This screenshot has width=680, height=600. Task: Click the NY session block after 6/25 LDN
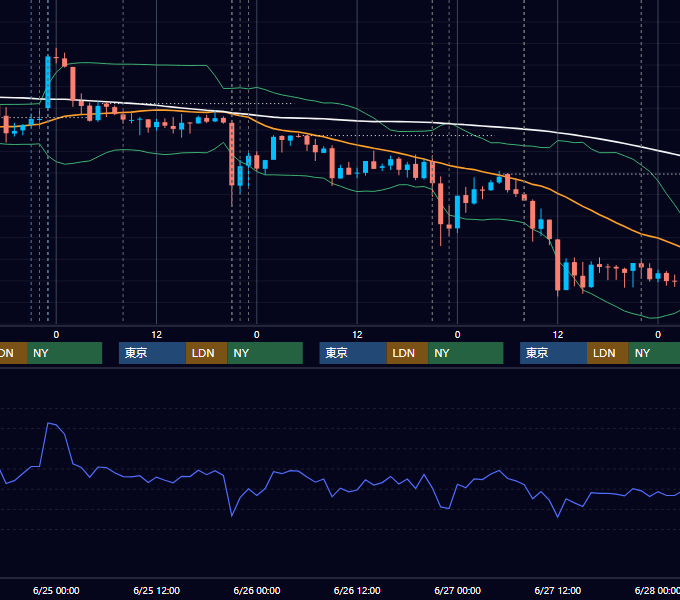point(265,353)
